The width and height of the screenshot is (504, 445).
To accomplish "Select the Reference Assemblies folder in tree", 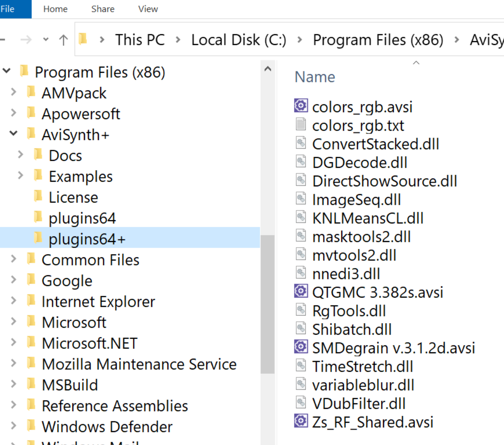I will point(115,406).
